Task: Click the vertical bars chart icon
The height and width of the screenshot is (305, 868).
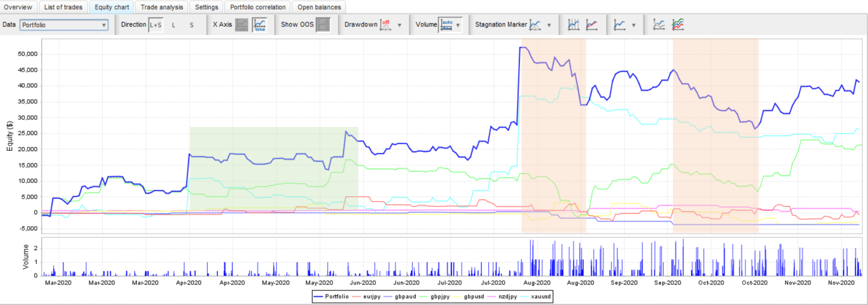Action: (x=573, y=25)
